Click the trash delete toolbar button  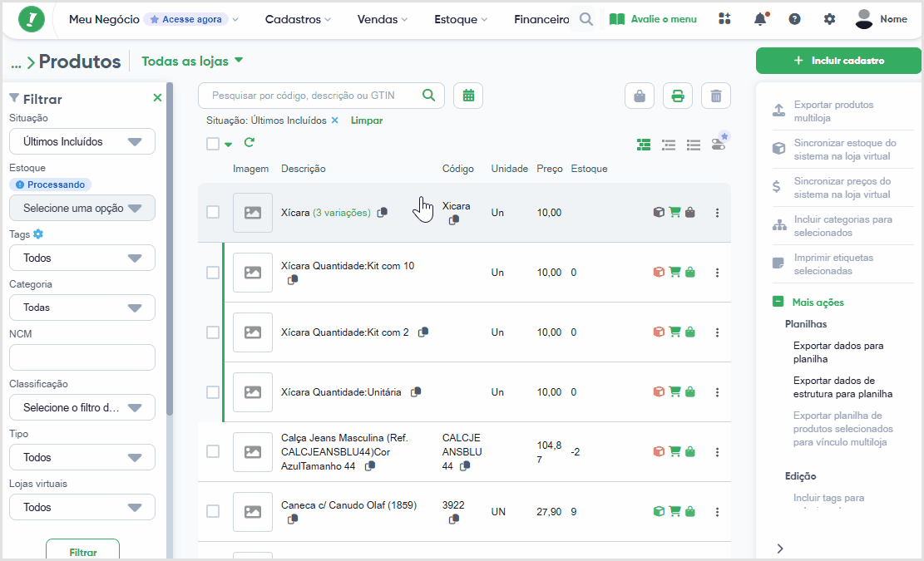click(x=716, y=96)
